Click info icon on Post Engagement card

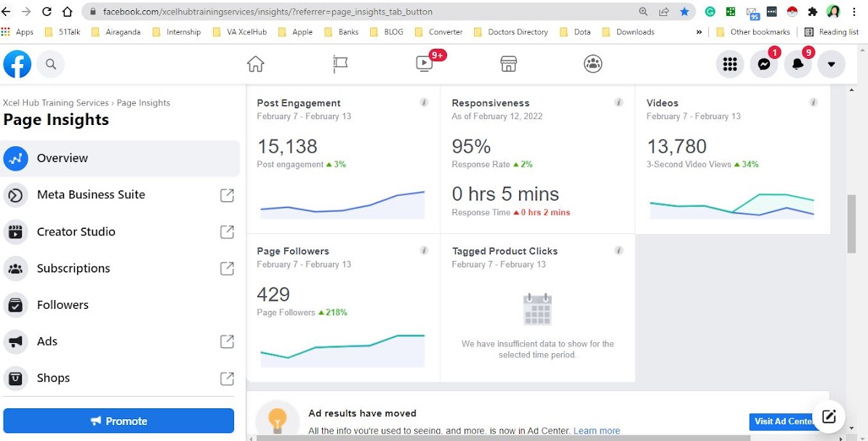[424, 102]
